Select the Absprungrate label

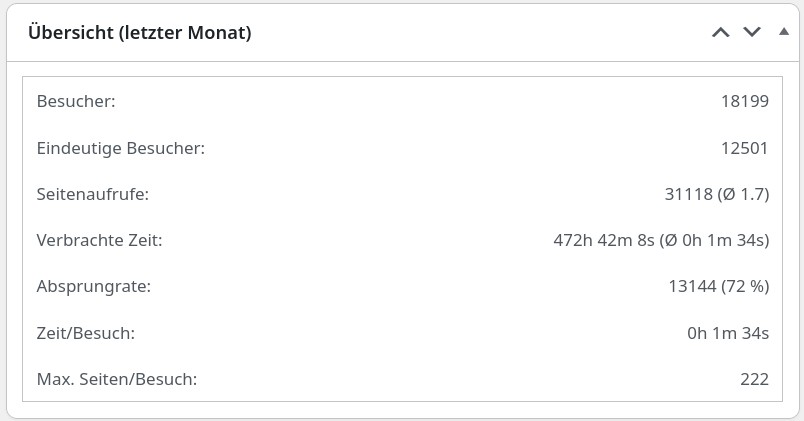tap(94, 286)
